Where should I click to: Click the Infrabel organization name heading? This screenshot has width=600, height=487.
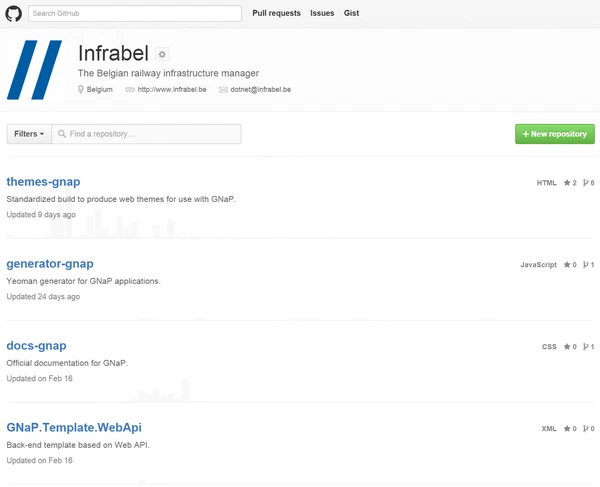pos(113,53)
